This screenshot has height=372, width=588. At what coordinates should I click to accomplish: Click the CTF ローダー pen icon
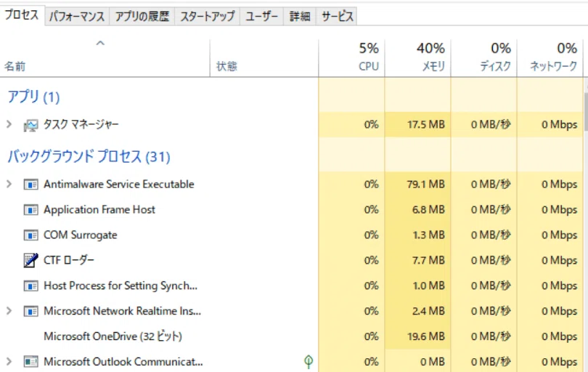tap(30, 260)
